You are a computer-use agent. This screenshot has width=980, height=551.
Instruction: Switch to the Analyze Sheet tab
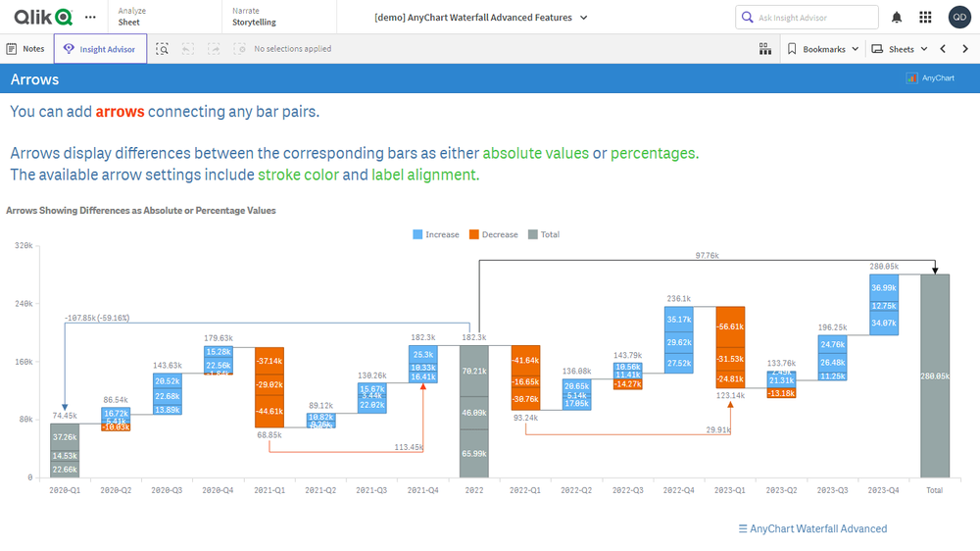click(132, 17)
